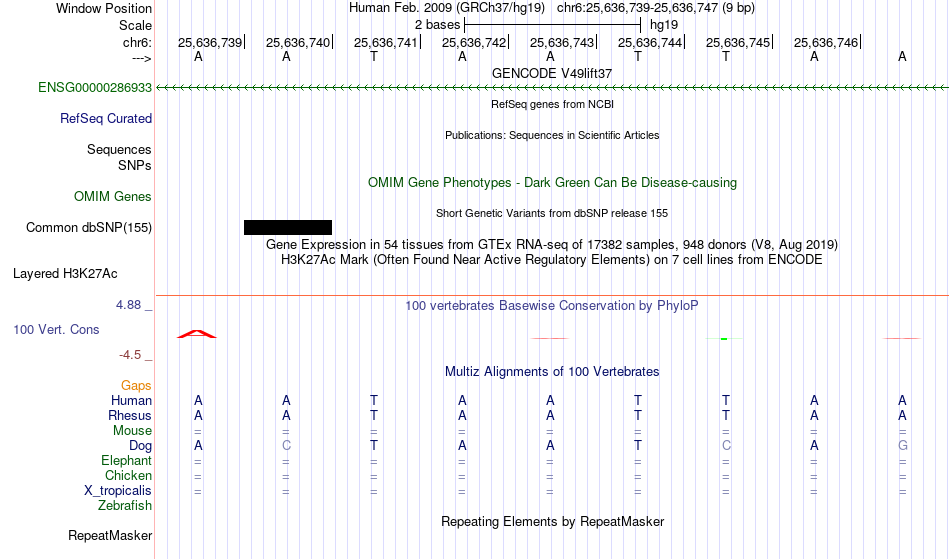Click the first C in the Dog row
This screenshot has height=559, width=950.
pyautogui.click(x=286, y=446)
